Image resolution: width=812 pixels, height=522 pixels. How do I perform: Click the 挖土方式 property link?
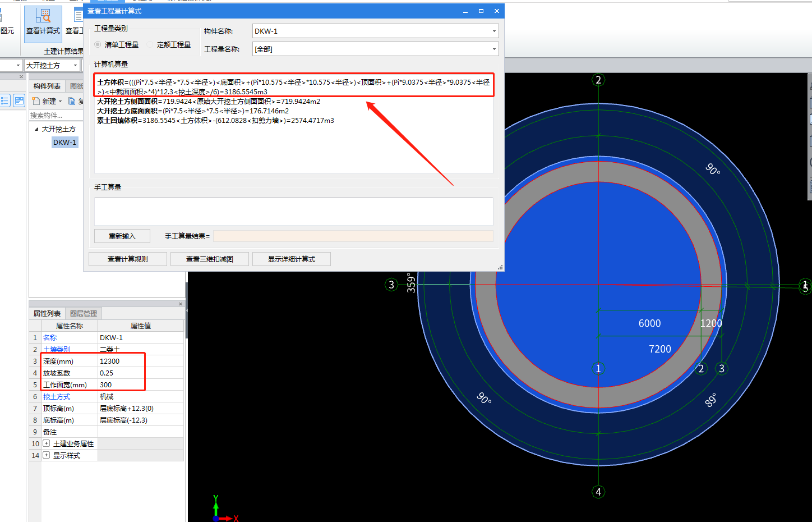[x=57, y=396]
